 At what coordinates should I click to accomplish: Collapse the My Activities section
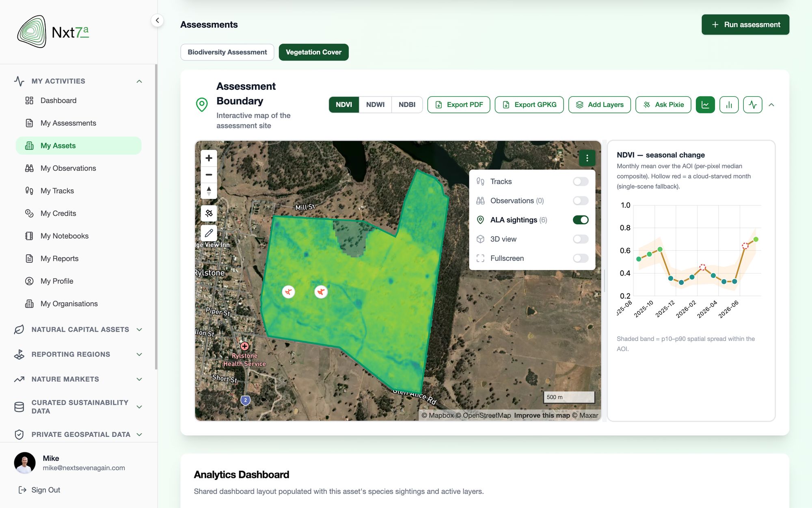pos(139,81)
